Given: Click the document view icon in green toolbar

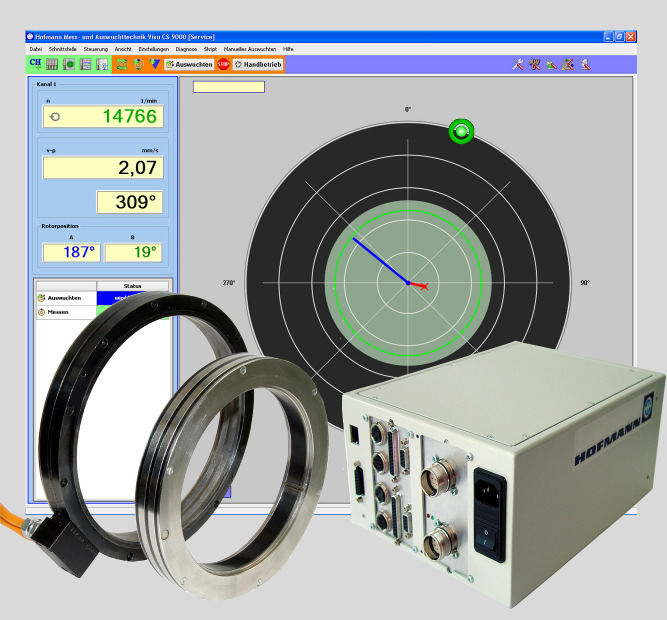Looking at the screenshot, I should tap(102, 64).
